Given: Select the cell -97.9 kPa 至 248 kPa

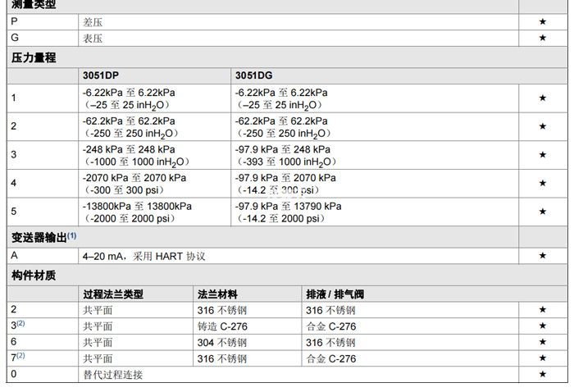Looking at the screenshot, I should pos(375,155).
